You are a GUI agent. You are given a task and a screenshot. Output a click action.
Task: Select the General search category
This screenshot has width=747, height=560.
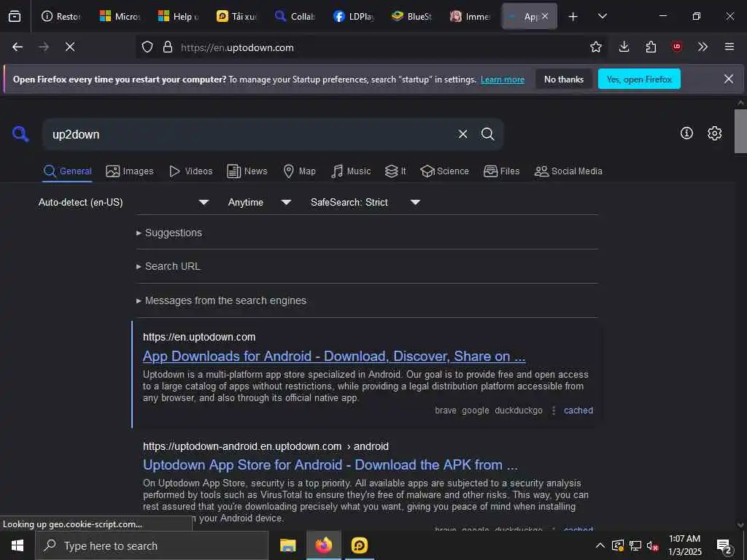67,171
